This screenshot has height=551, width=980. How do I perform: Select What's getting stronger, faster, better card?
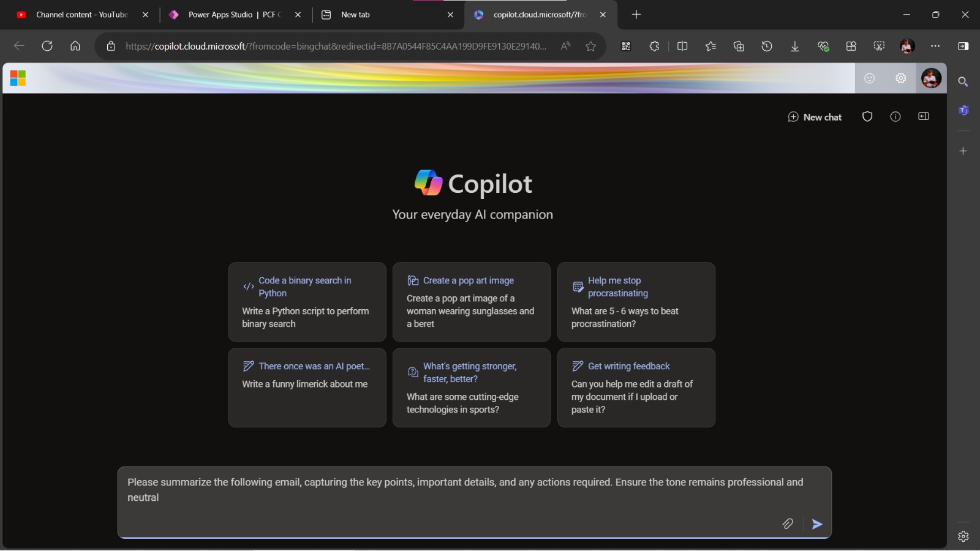click(472, 388)
